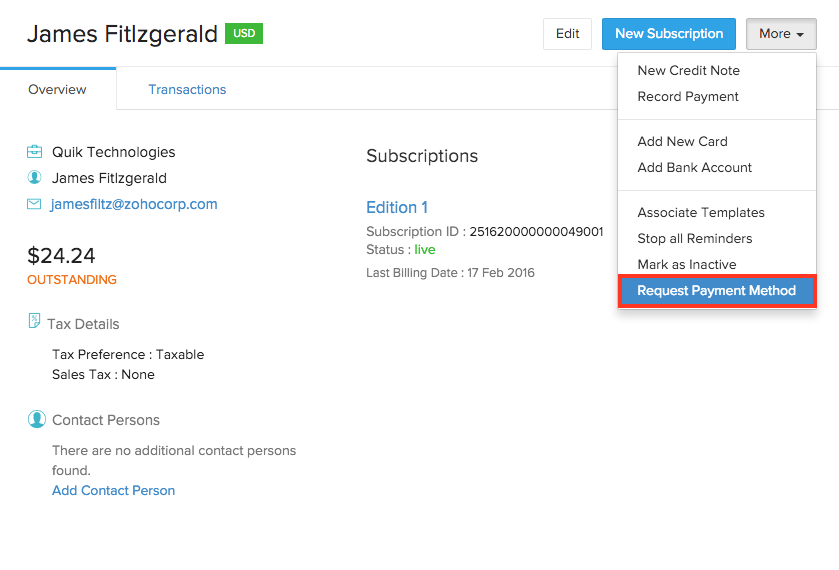Click the Contact Persons avatar icon
Image resolution: width=839 pixels, height=570 pixels.
click(x=37, y=419)
